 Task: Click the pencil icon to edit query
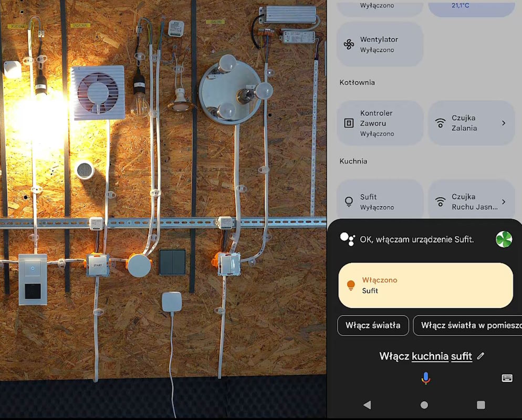click(x=481, y=356)
